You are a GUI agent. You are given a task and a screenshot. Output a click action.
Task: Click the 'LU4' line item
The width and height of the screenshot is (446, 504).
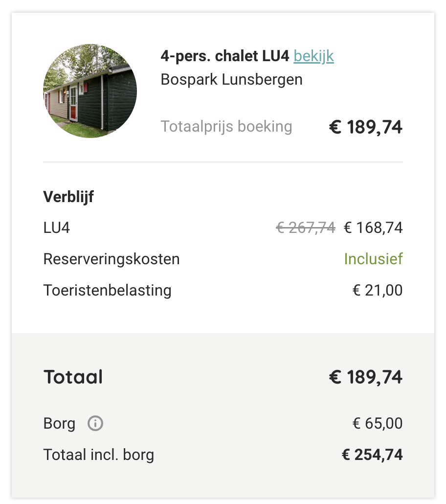[x=57, y=228]
